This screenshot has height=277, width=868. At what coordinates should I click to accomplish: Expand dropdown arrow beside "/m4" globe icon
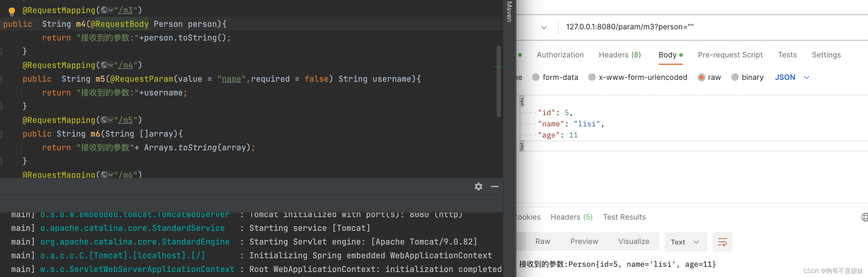coord(111,65)
